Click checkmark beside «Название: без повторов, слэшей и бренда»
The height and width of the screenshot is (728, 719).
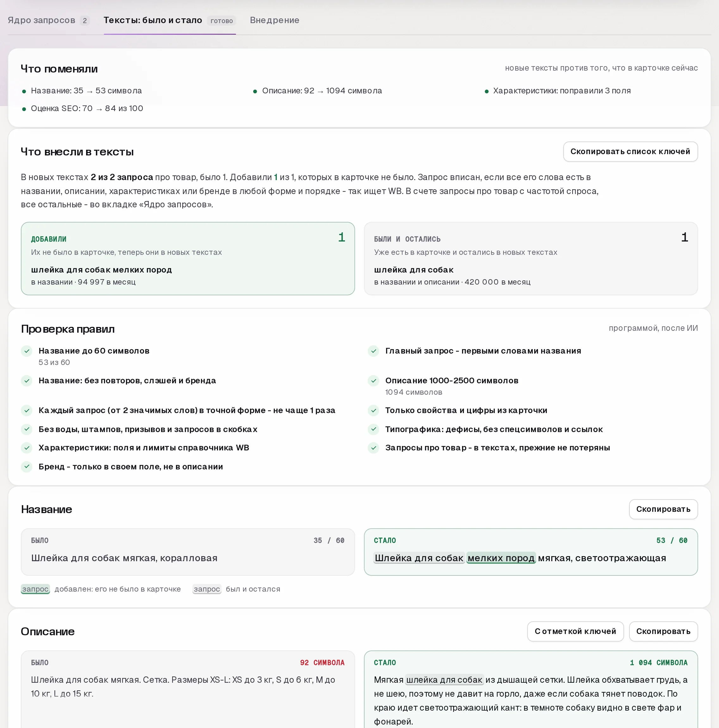point(27,381)
